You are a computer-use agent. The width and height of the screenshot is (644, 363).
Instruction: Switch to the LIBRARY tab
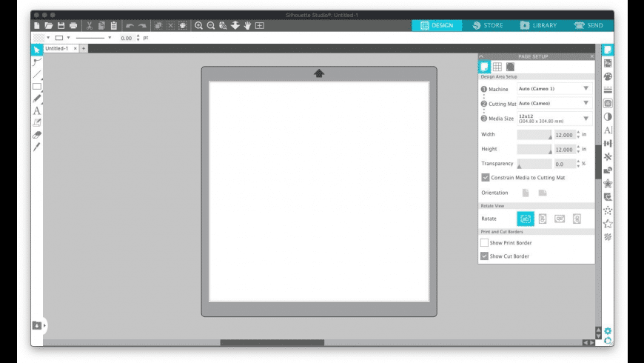(x=538, y=25)
